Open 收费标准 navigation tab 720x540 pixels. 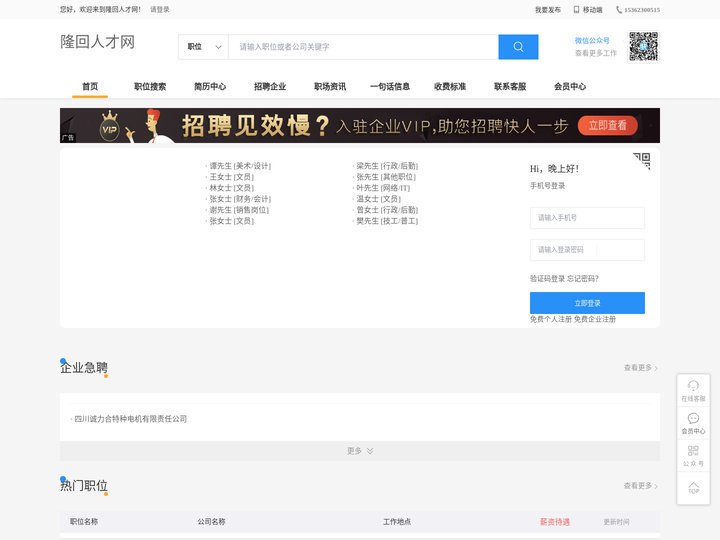coord(450,86)
